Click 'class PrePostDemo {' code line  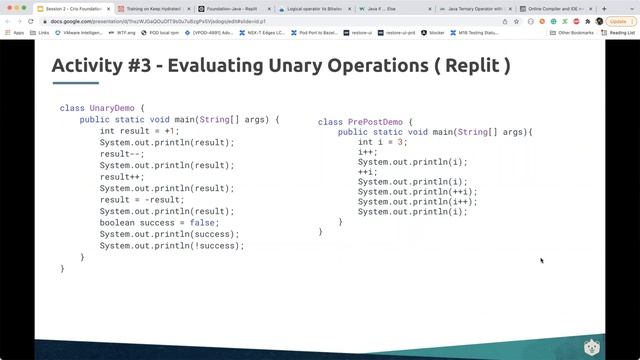tap(365, 122)
